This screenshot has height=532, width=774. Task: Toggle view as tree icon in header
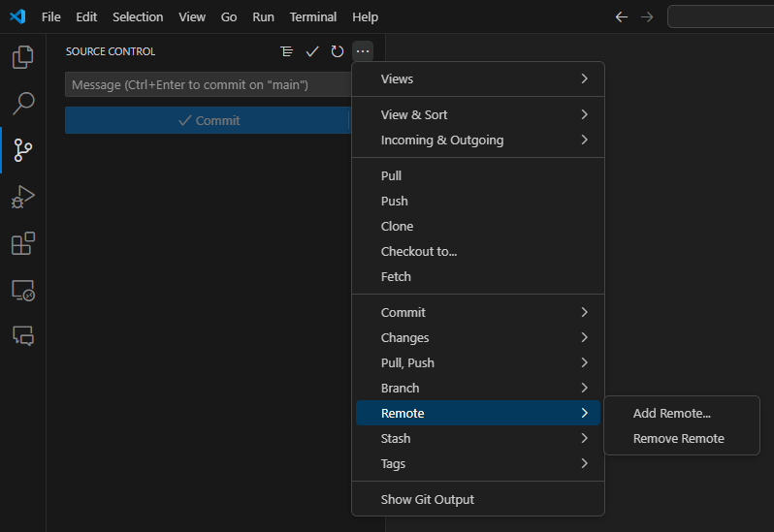point(286,51)
